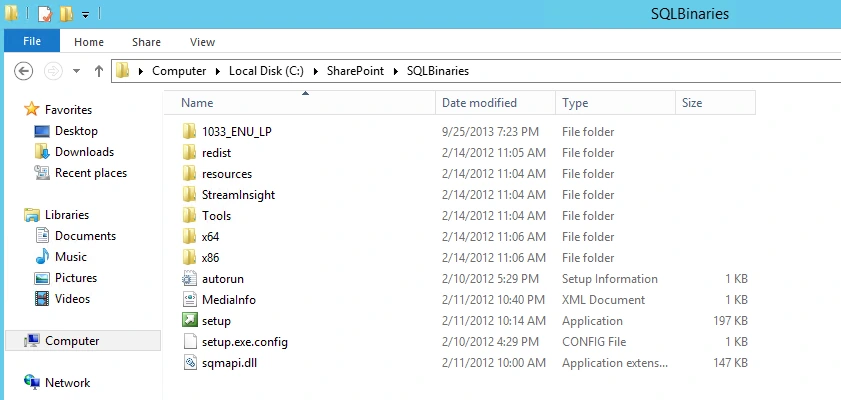Click the XML Document type cell
Screen dimensions: 841x400
pyautogui.click(x=603, y=300)
